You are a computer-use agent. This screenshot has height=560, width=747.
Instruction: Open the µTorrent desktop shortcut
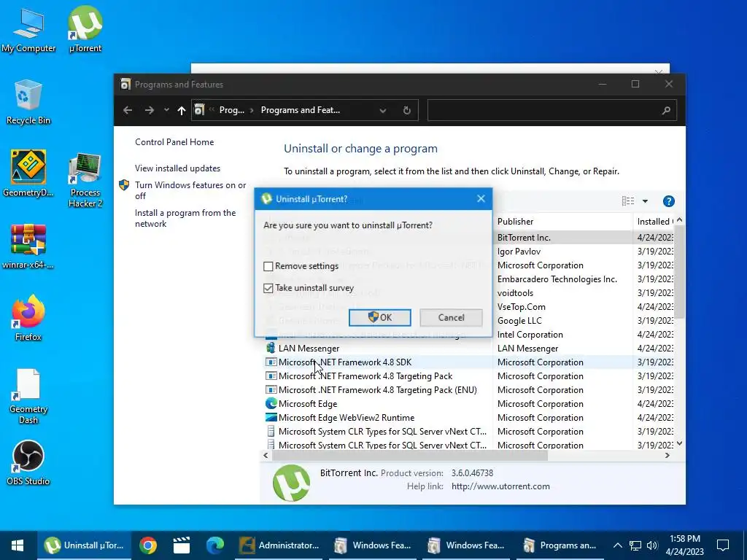pyautogui.click(x=85, y=30)
